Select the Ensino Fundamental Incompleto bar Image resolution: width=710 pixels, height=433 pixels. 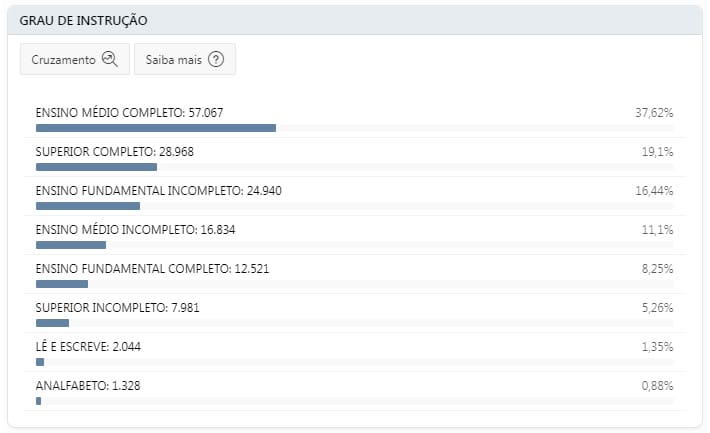coord(88,205)
